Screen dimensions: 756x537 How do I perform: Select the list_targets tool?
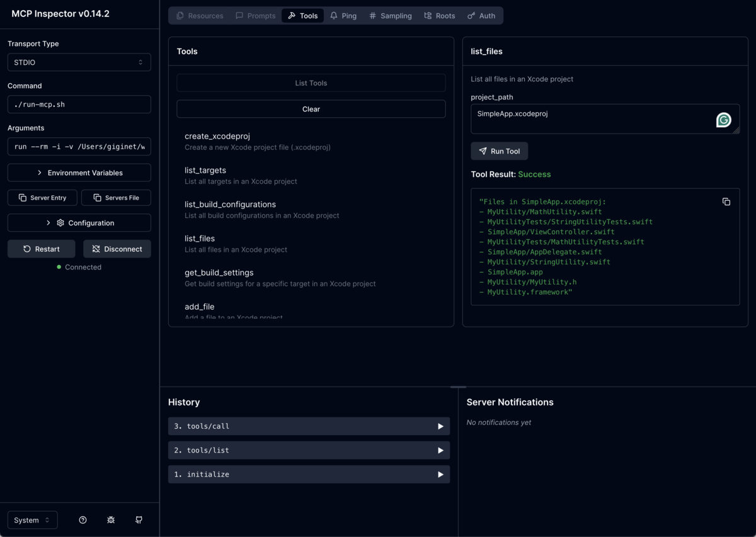311,175
